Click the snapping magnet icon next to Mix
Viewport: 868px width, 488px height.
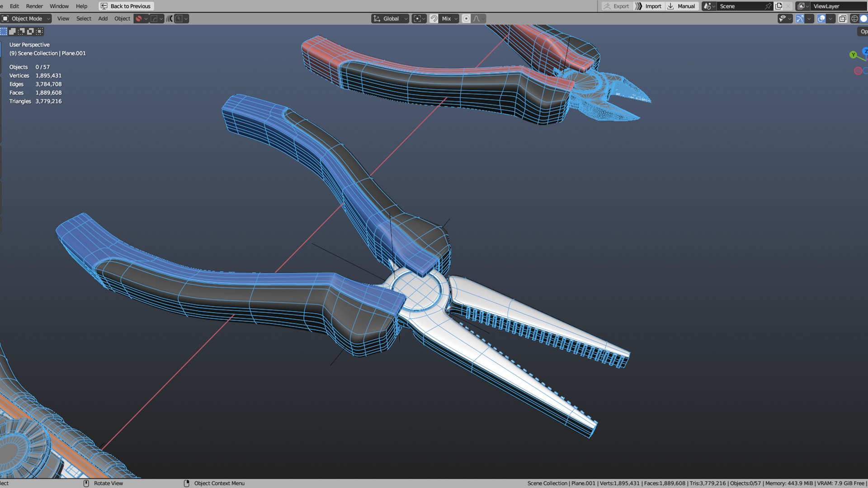click(434, 19)
